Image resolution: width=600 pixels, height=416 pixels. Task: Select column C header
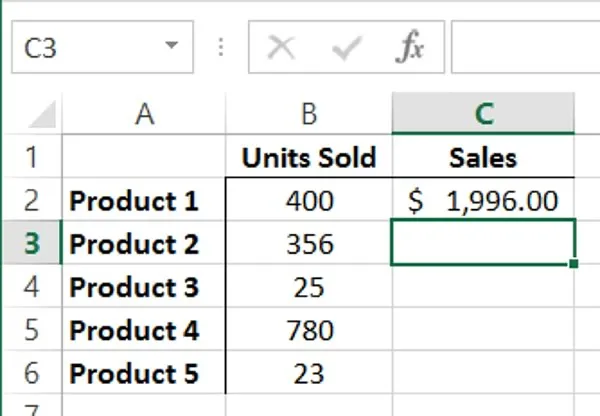coord(484,114)
